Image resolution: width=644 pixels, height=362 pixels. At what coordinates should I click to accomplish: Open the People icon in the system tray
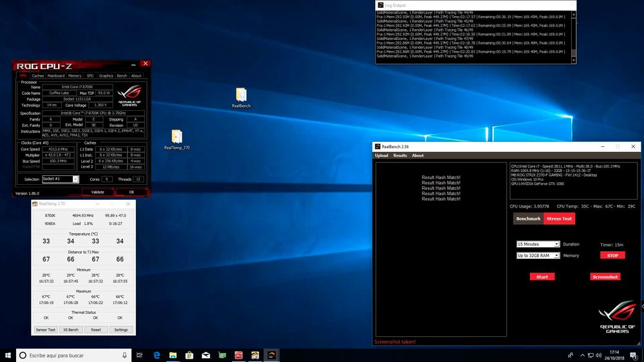point(571,355)
